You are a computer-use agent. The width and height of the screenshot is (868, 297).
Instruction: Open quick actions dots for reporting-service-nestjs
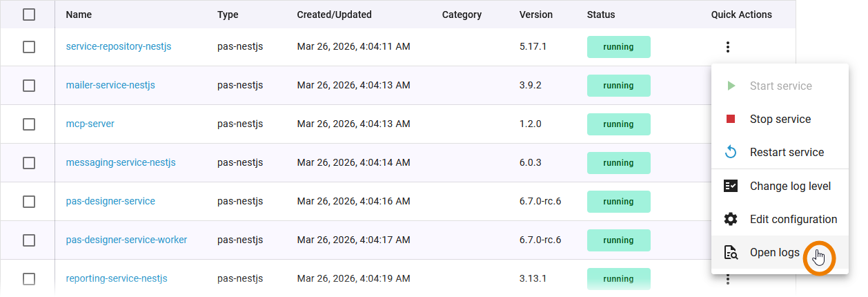click(727, 279)
